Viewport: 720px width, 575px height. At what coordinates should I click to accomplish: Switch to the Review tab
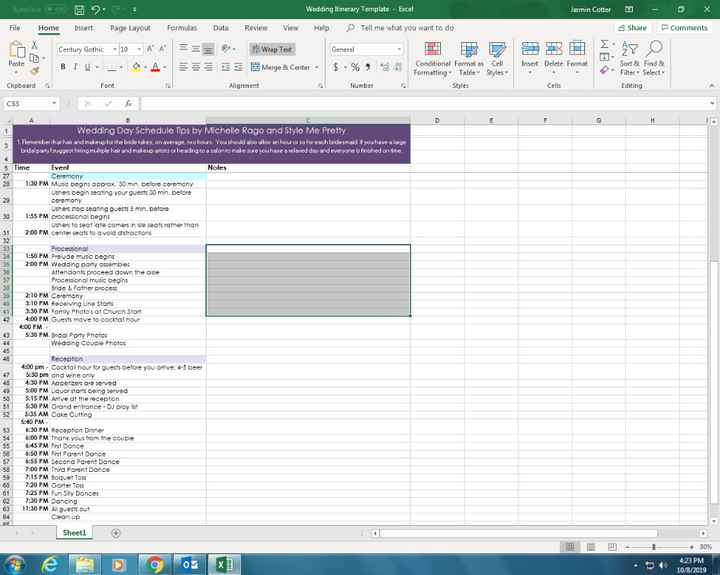pos(256,28)
